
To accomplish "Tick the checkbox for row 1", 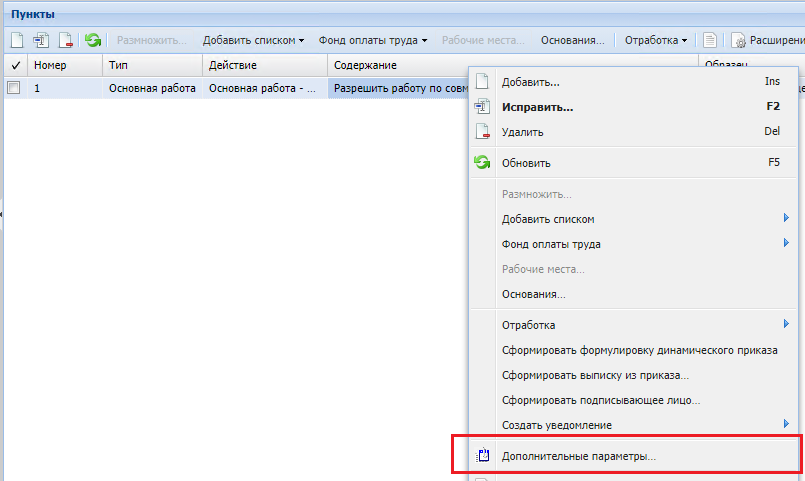I will click(x=14, y=88).
